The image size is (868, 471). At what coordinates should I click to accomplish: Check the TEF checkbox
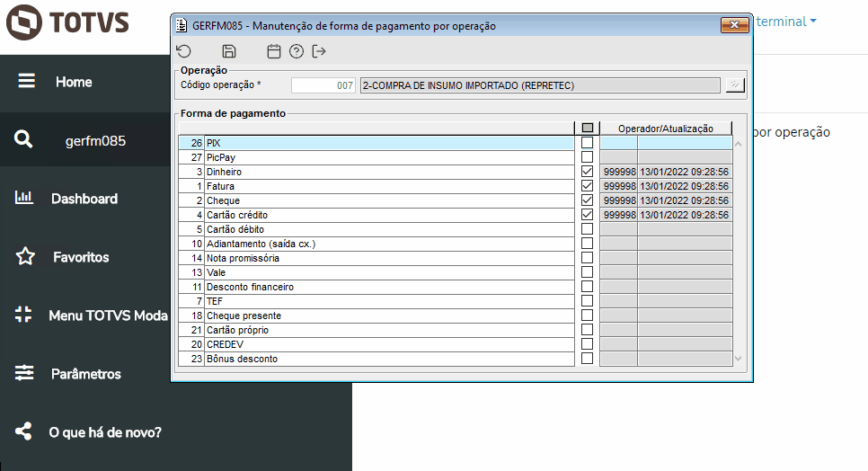[x=588, y=301]
